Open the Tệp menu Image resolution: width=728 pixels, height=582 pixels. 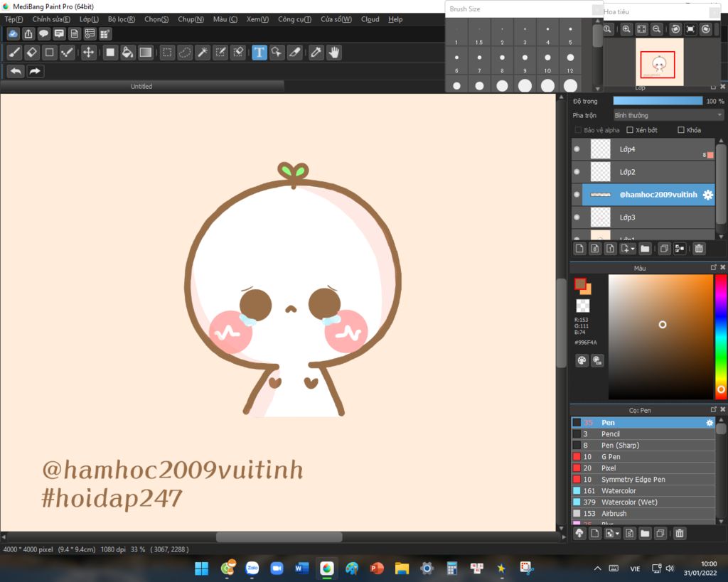(x=14, y=19)
